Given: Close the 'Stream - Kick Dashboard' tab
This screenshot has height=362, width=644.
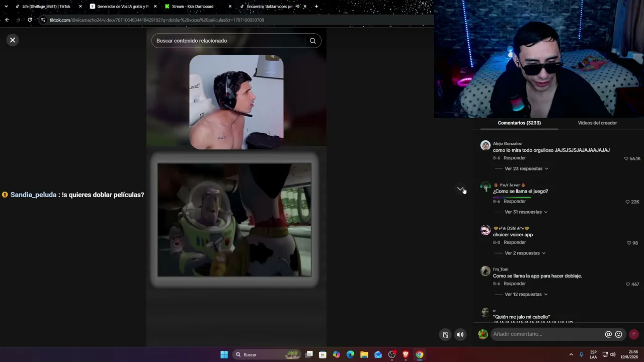Looking at the screenshot, I should (230, 7).
